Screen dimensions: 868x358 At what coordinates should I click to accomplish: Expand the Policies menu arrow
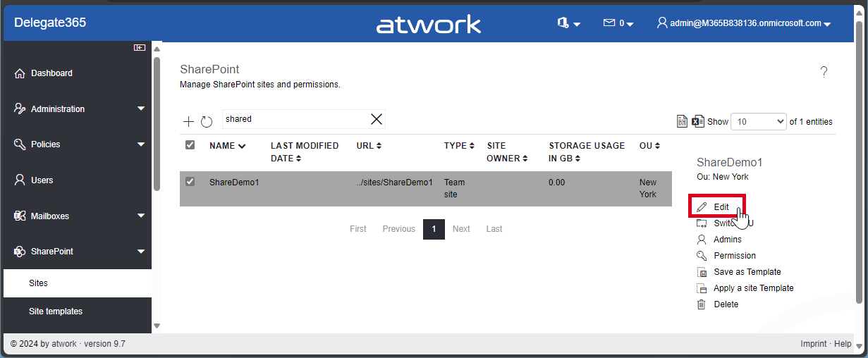[x=141, y=144]
